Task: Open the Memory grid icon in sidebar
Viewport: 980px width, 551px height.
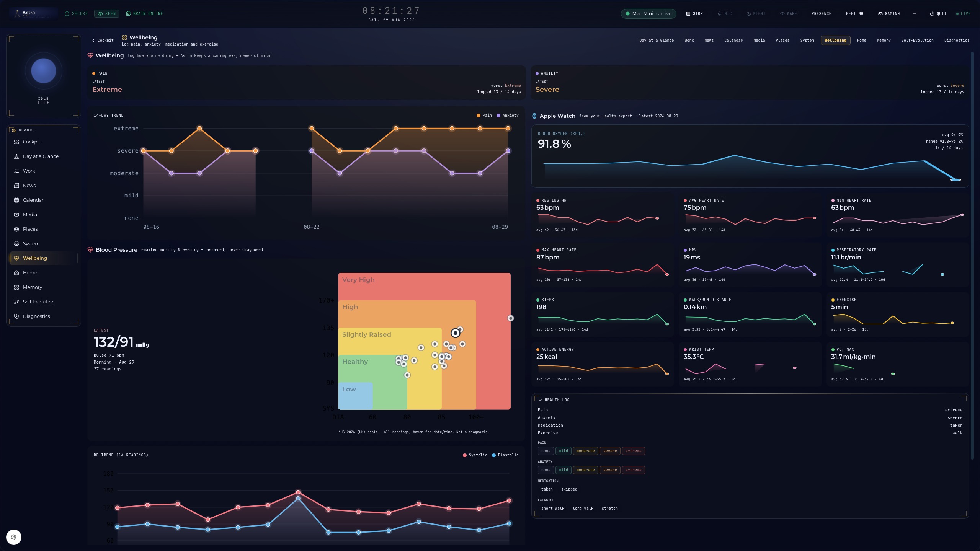Action: point(16,287)
